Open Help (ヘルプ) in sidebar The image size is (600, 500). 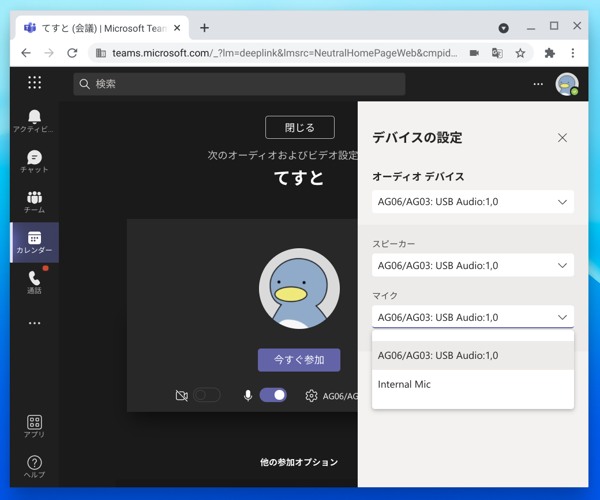click(34, 467)
